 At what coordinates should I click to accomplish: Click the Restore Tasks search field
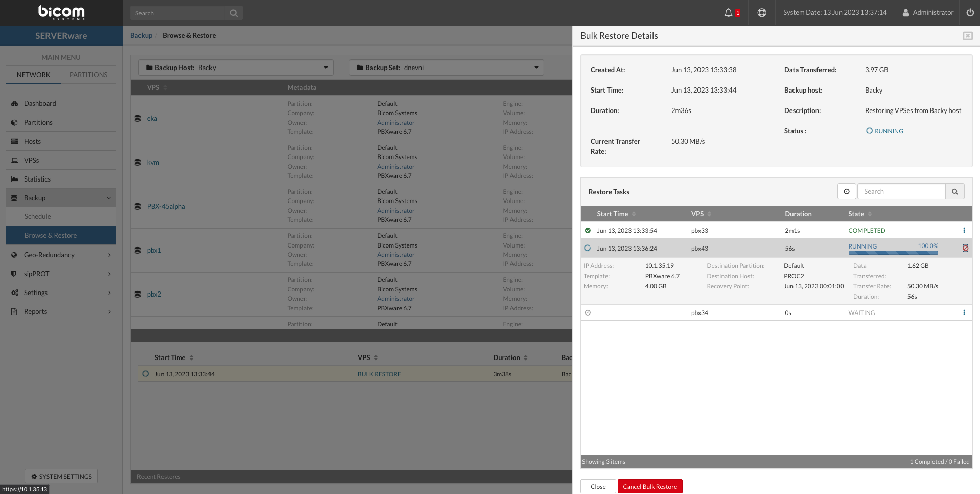tap(901, 192)
